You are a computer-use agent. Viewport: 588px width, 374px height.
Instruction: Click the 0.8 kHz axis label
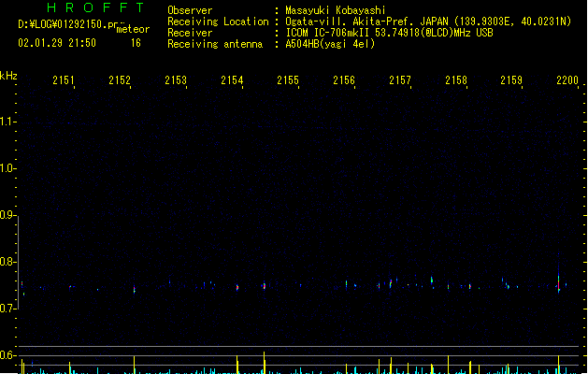(7, 262)
